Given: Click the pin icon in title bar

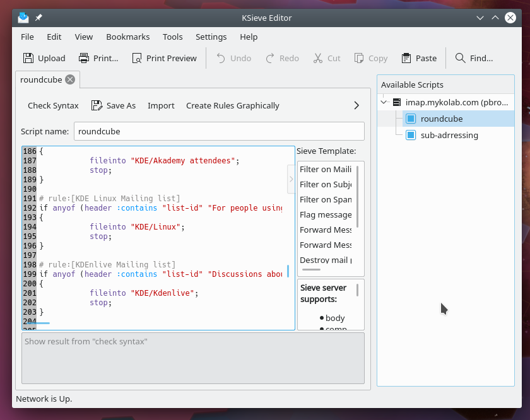Looking at the screenshot, I should click(x=38, y=18).
